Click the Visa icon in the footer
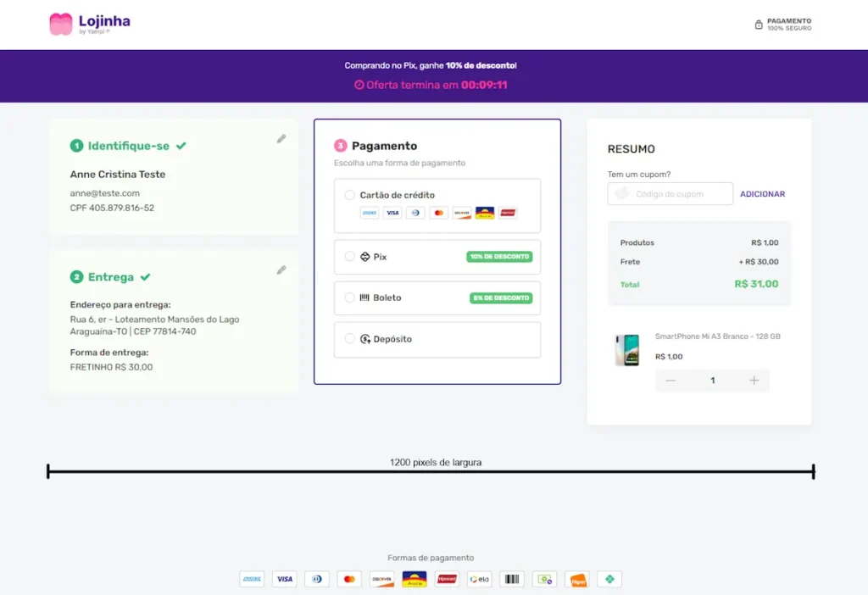Image resolution: width=868 pixels, height=595 pixels. click(285, 580)
